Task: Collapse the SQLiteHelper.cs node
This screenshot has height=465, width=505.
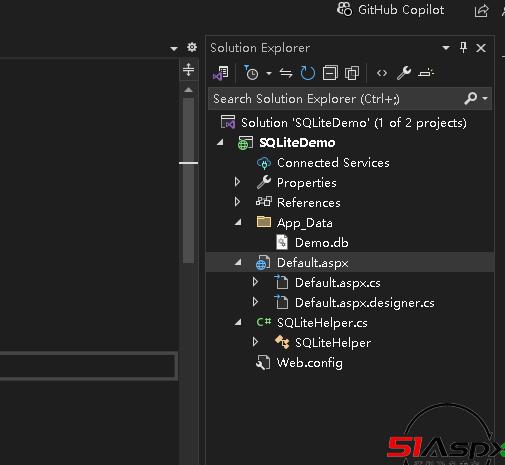Action: click(238, 322)
